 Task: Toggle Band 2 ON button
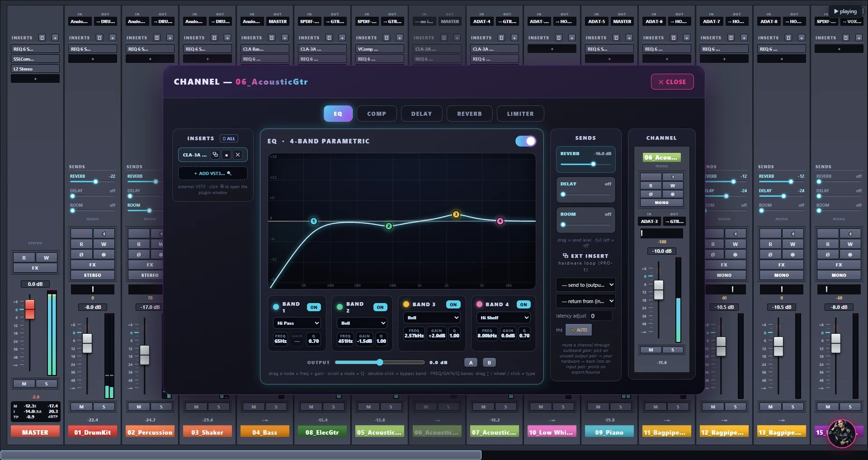coord(380,307)
